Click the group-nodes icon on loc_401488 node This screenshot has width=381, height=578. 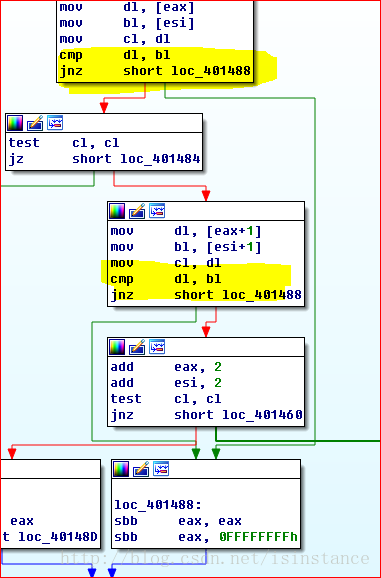161,469
